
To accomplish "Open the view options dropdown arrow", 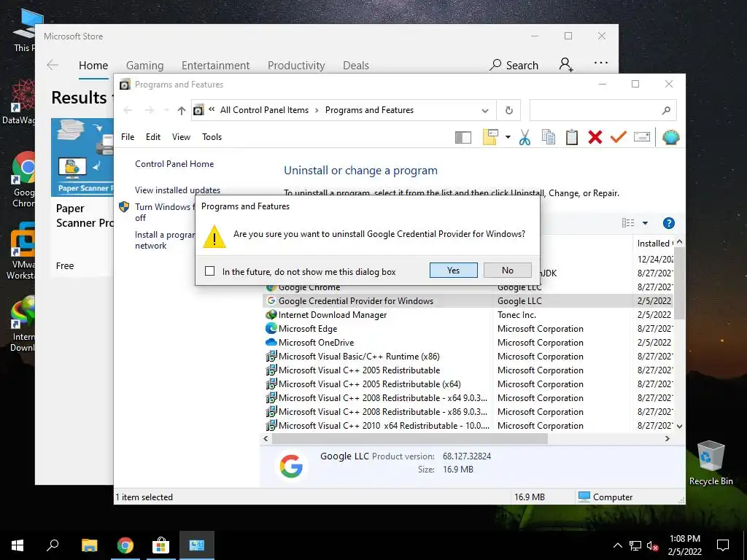I will pos(645,223).
